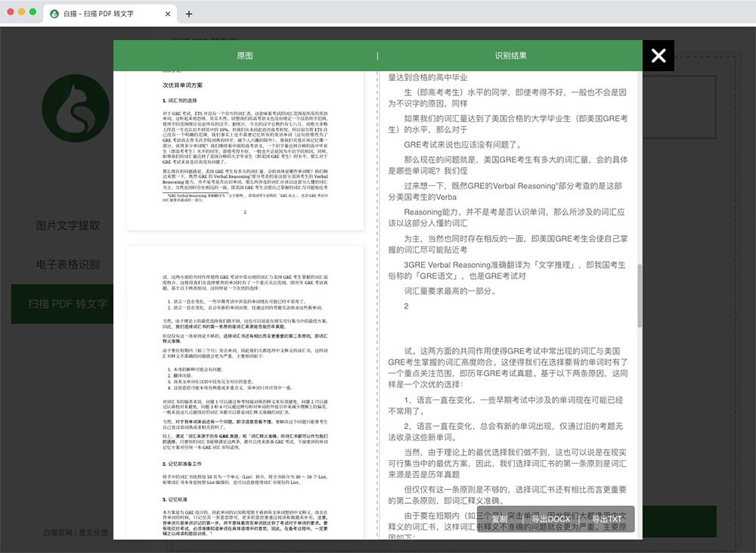Viewport: 756px width, 553px height.
Task: Click the 白描 squirrel logo in sidebar
Action: coord(76,108)
